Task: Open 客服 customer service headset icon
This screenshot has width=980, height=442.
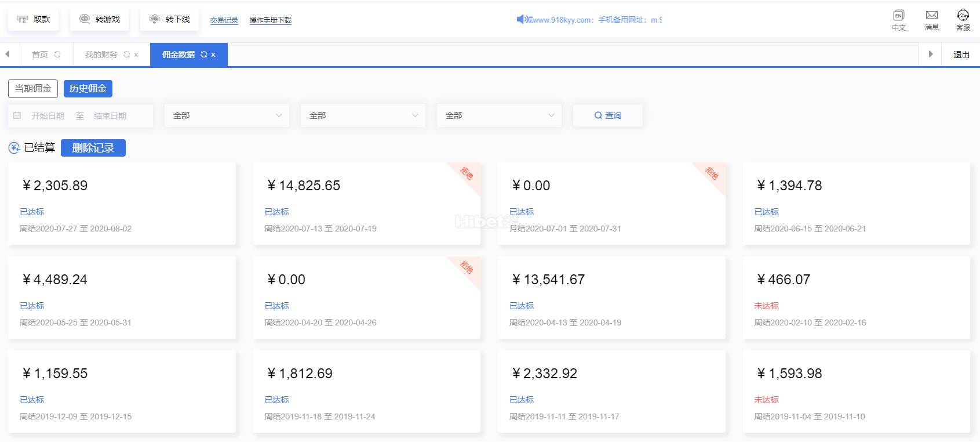Action: pos(963,16)
